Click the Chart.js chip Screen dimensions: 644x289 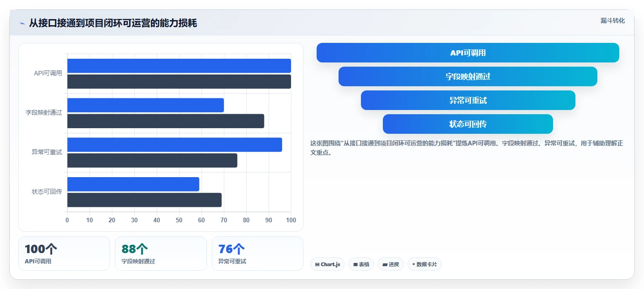(x=327, y=264)
